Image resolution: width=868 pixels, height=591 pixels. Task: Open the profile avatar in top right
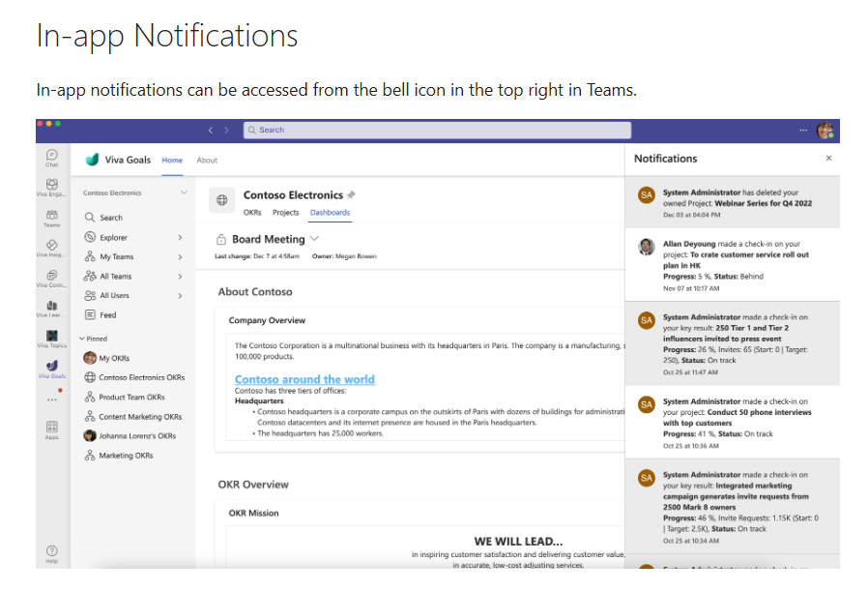tap(825, 131)
